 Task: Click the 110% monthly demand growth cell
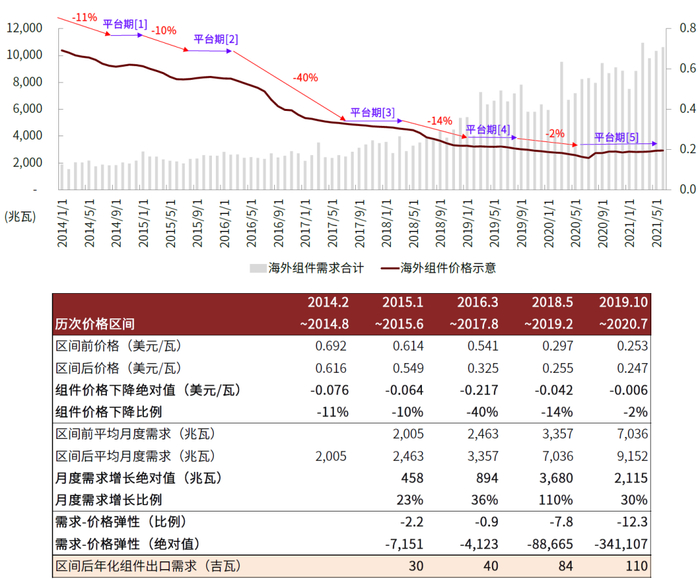click(x=556, y=500)
